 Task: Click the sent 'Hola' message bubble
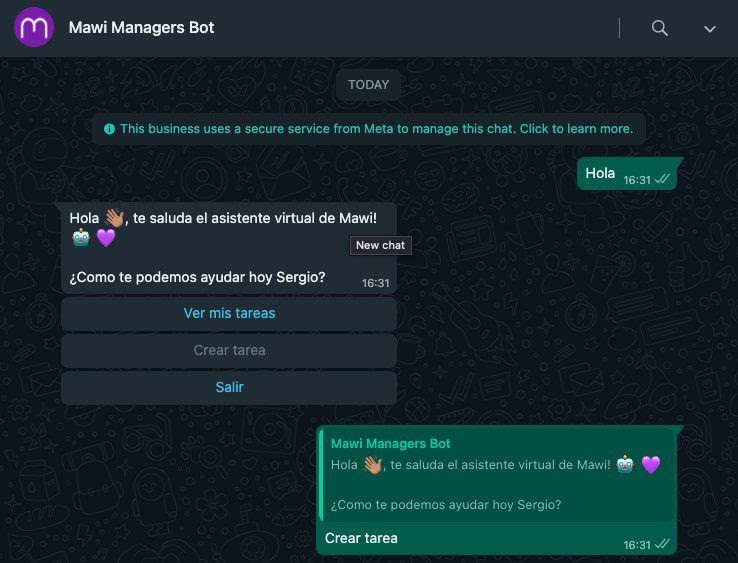pos(627,174)
